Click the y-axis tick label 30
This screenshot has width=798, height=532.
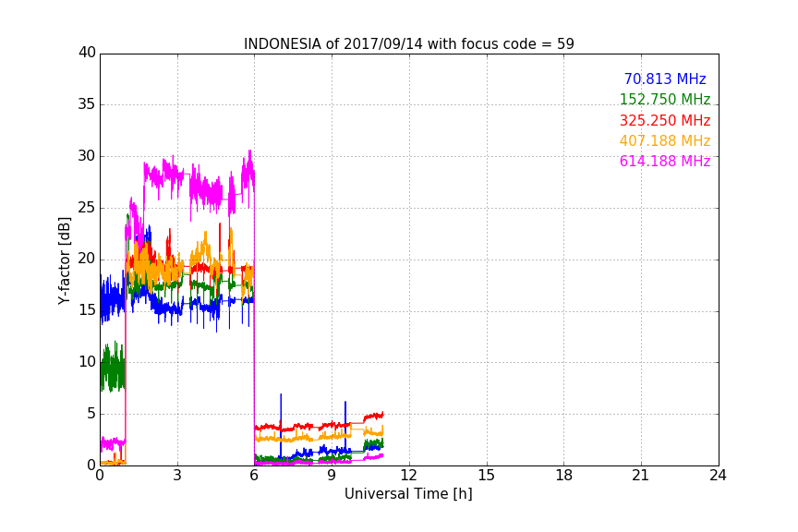pos(87,156)
